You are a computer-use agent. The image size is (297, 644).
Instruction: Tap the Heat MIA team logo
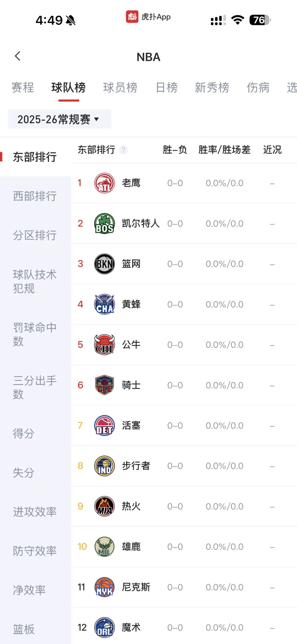104,506
